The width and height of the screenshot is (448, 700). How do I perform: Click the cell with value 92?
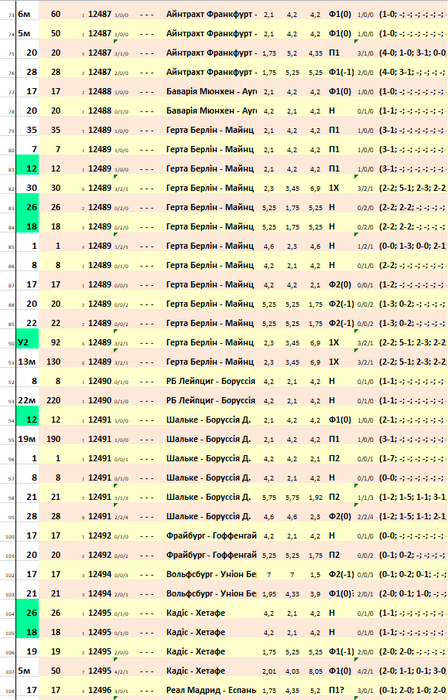55,343
